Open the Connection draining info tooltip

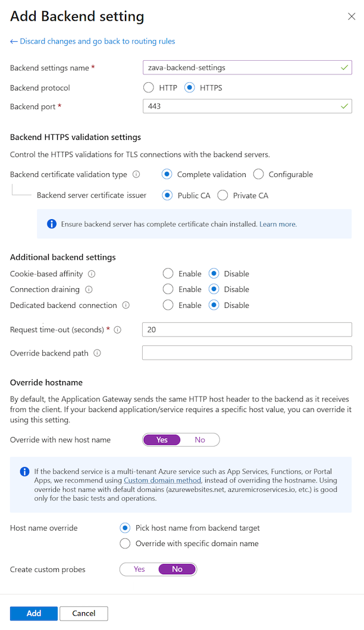coord(88,289)
